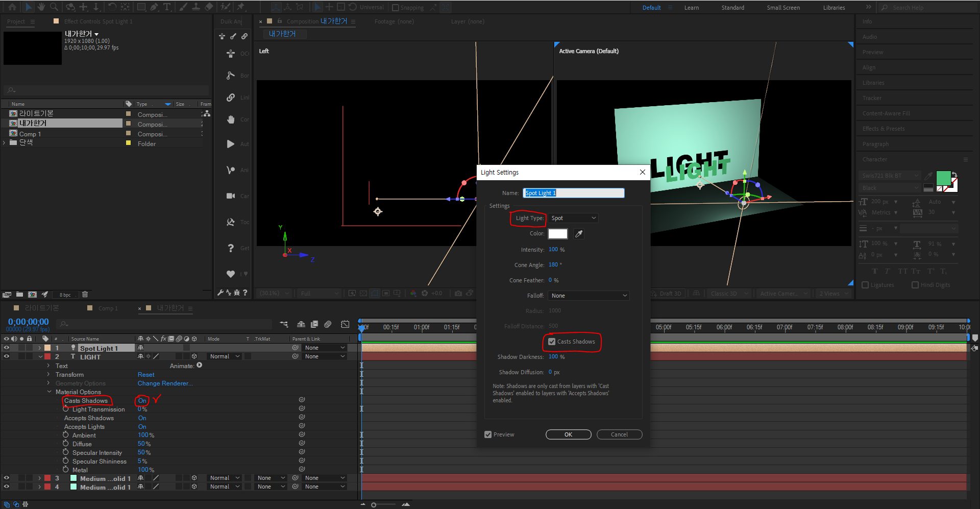Click the green fill color swatch in the Character panel

click(944, 178)
